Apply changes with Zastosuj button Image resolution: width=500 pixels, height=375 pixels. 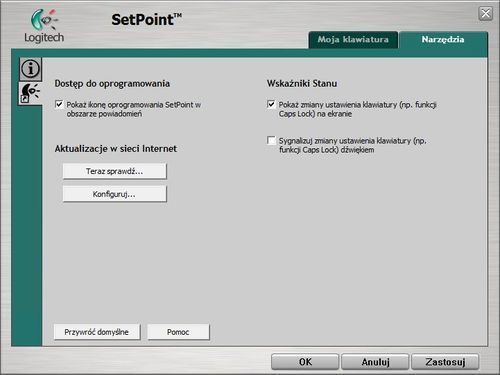(x=445, y=362)
